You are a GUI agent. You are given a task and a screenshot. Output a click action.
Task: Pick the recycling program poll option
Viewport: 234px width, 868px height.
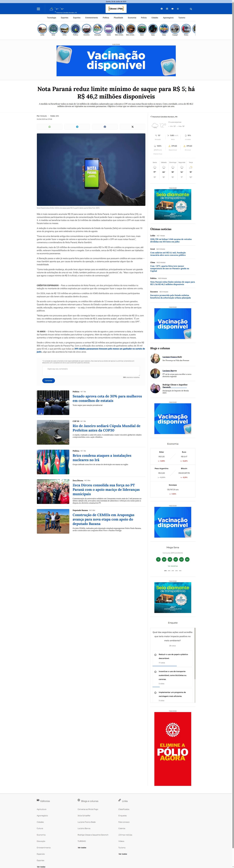coord(155,693)
